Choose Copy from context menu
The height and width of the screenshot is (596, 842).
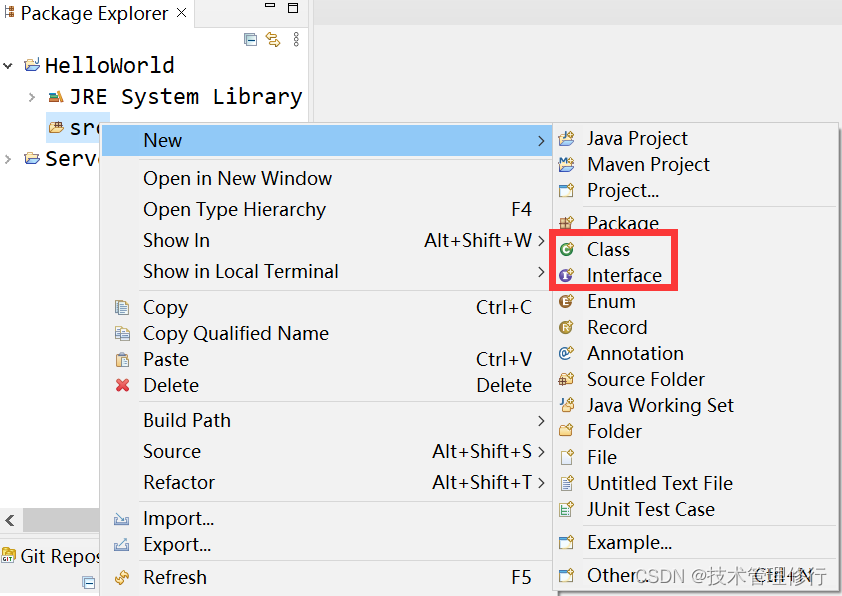point(326,308)
